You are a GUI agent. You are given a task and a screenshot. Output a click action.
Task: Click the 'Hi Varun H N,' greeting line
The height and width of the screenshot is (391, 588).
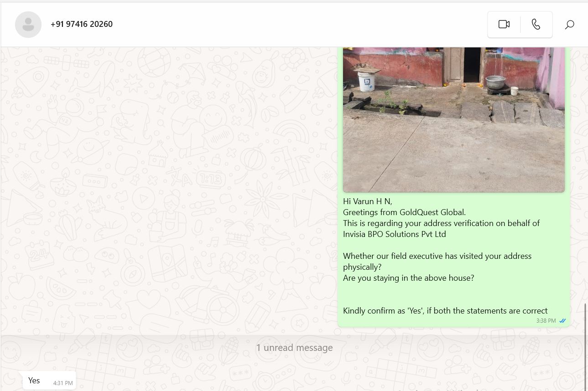[x=368, y=201]
